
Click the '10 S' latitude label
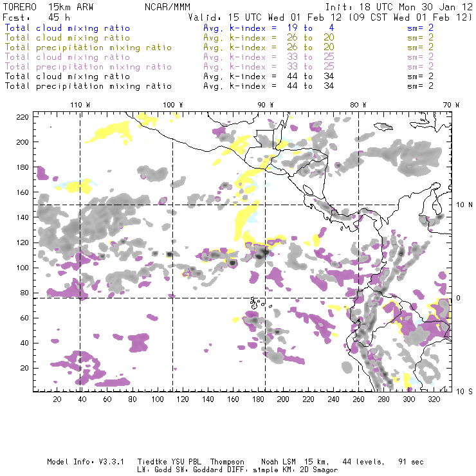[464, 391]
